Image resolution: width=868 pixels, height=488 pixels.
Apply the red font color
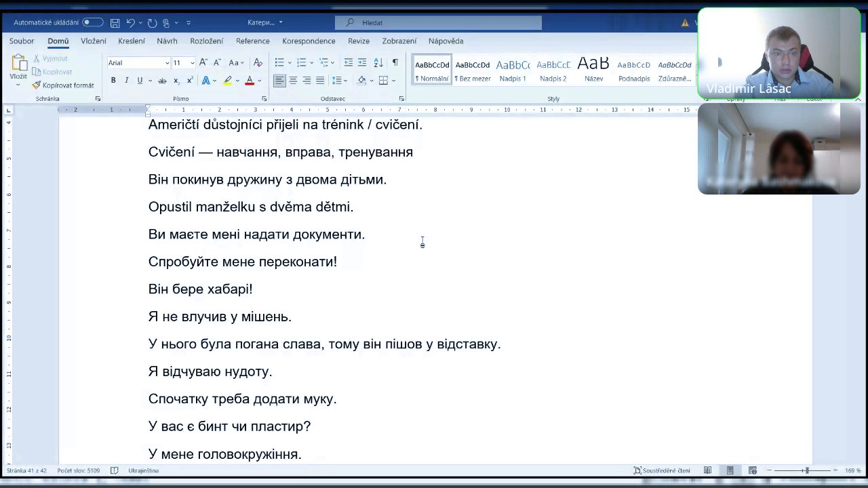(x=250, y=81)
